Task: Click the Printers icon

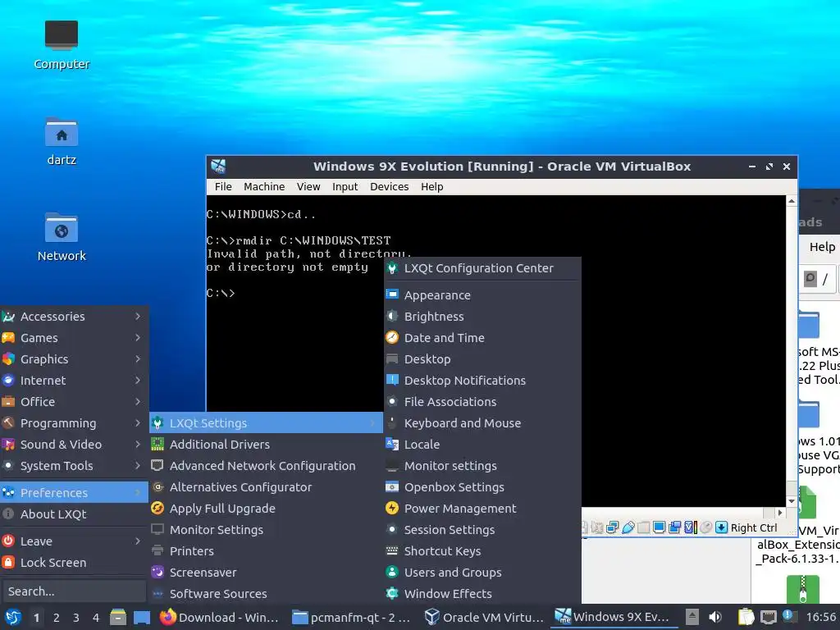Action: (157, 550)
